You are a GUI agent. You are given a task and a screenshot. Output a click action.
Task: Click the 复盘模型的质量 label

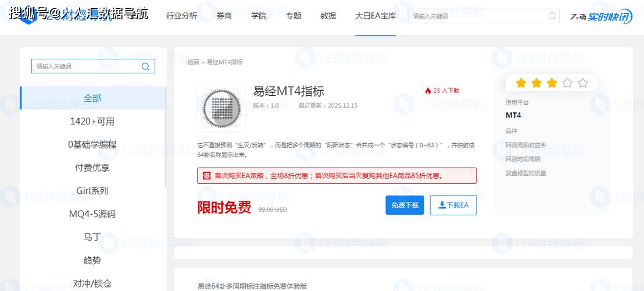pos(525,173)
